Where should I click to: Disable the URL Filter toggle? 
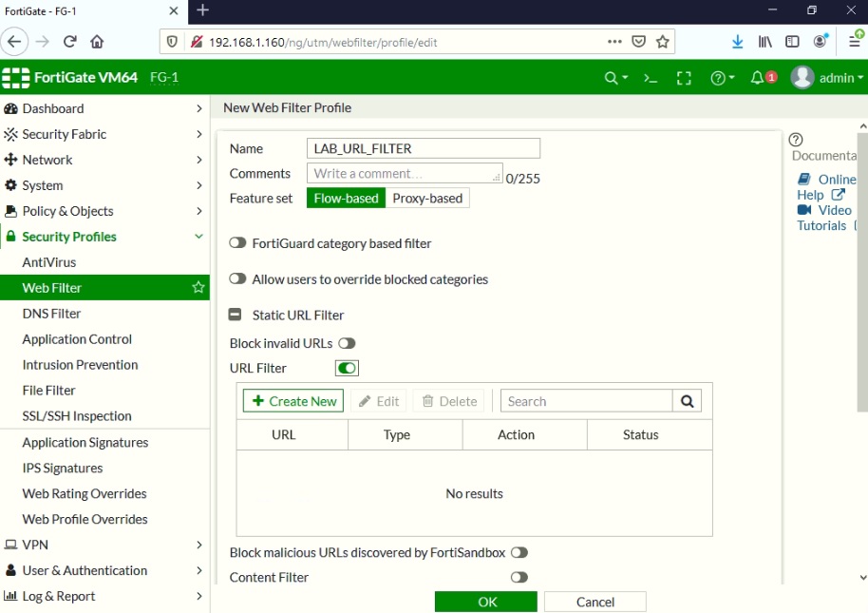347,368
